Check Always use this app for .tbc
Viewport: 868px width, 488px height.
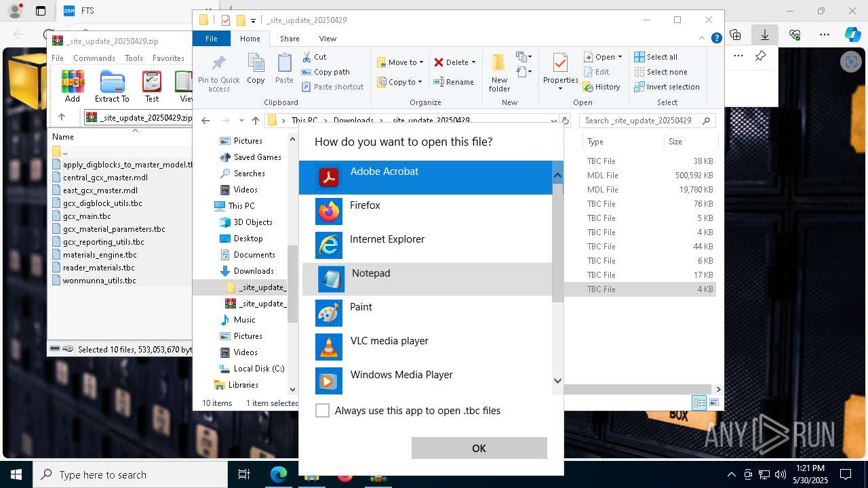point(323,411)
